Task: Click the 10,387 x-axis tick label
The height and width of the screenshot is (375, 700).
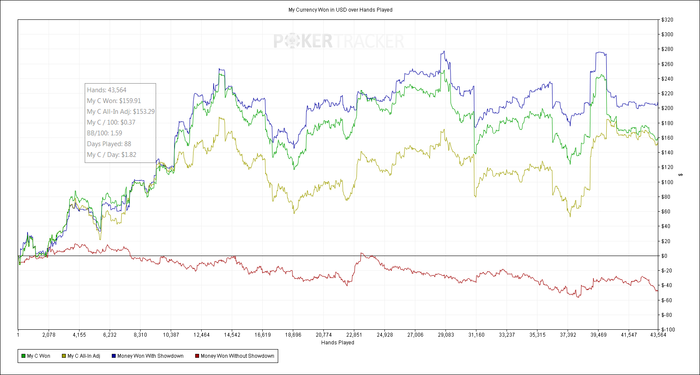Action: click(171, 334)
